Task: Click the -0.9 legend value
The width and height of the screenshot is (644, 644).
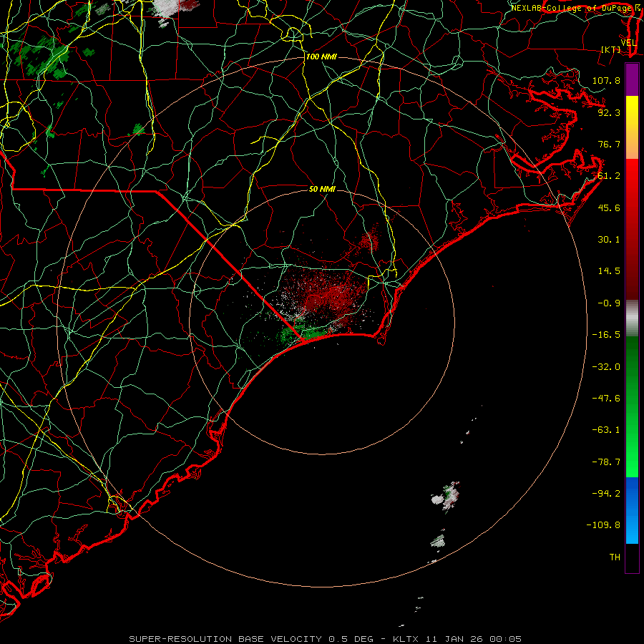Action: coord(609,303)
